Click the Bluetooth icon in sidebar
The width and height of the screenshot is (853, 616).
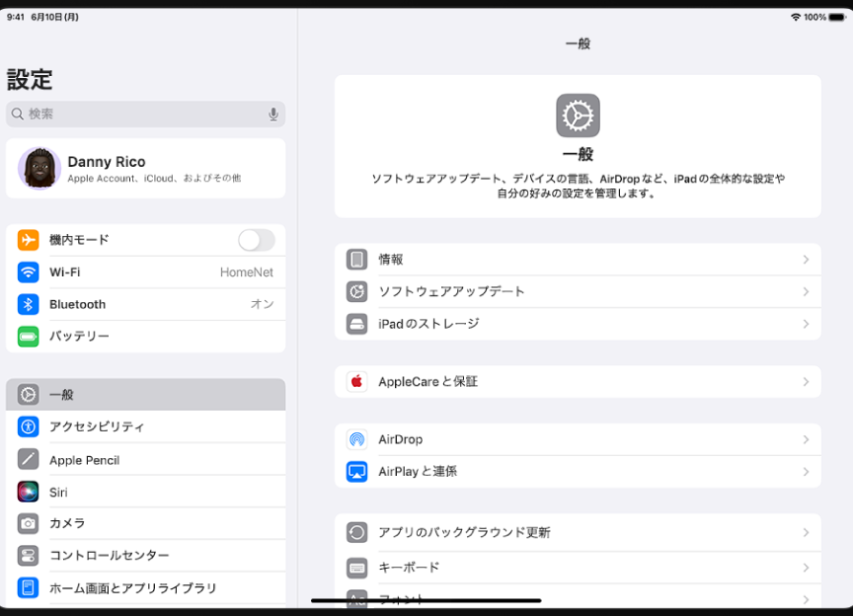(29, 304)
